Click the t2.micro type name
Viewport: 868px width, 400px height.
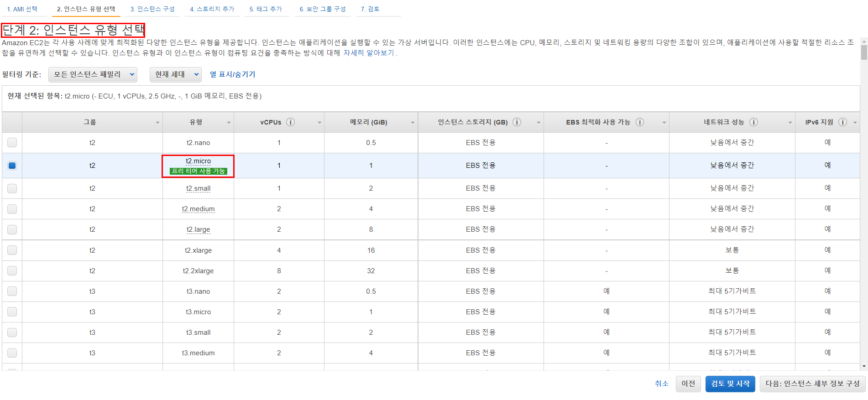198,161
